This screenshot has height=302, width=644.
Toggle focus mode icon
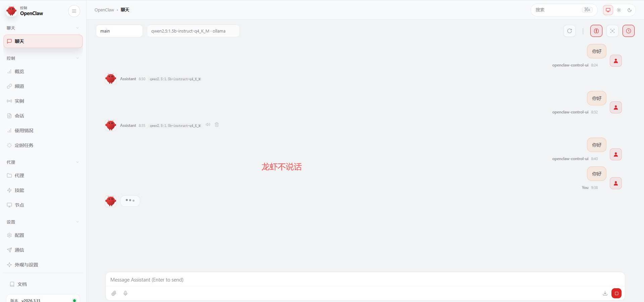612,31
